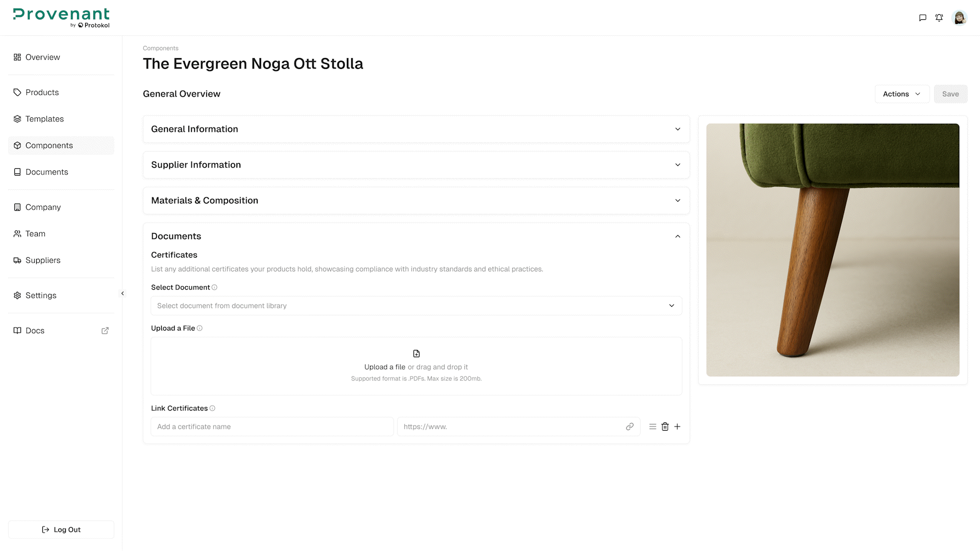980x551 pixels.
Task: Click the info tooltip next to Link Certificates
Action: click(212, 408)
